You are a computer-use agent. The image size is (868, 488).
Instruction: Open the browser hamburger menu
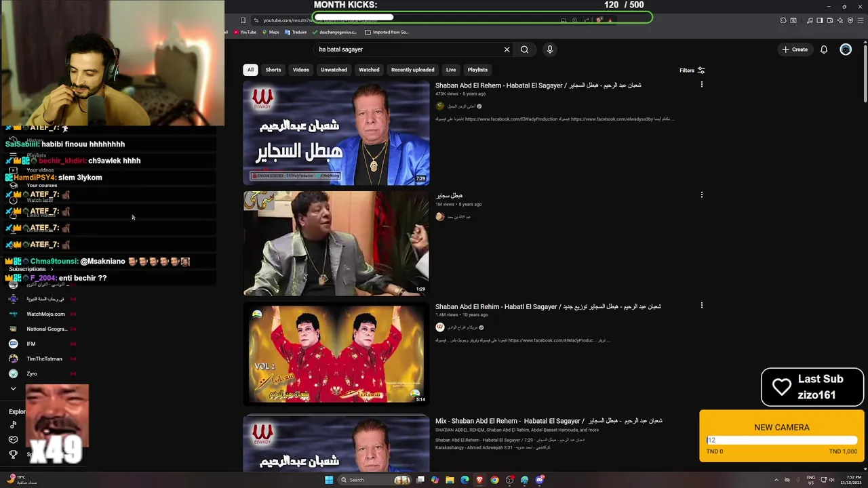point(859,20)
